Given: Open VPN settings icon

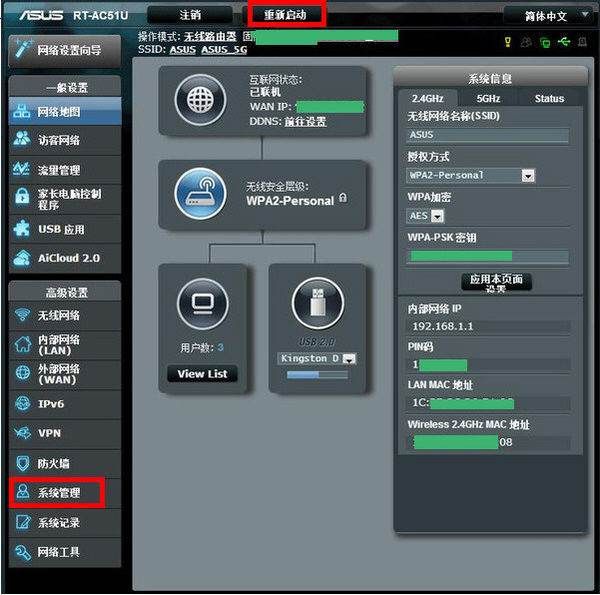Looking at the screenshot, I should (23, 433).
